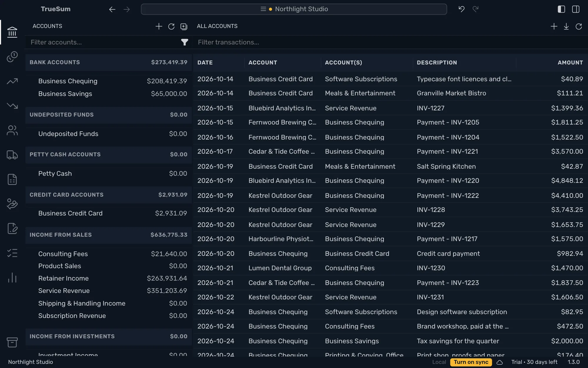Viewport: 588px width, 368px height.
Task: Open the Accounts bank icon in sidebar
Action: coord(12,32)
